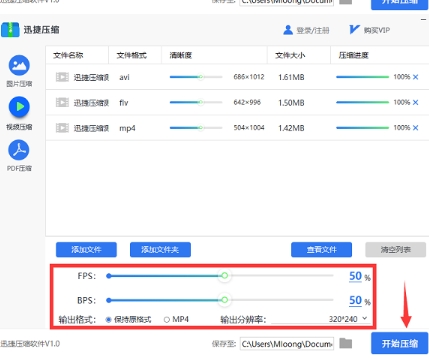Click the FPS 50 percent value
The image size is (429, 360).
click(355, 276)
